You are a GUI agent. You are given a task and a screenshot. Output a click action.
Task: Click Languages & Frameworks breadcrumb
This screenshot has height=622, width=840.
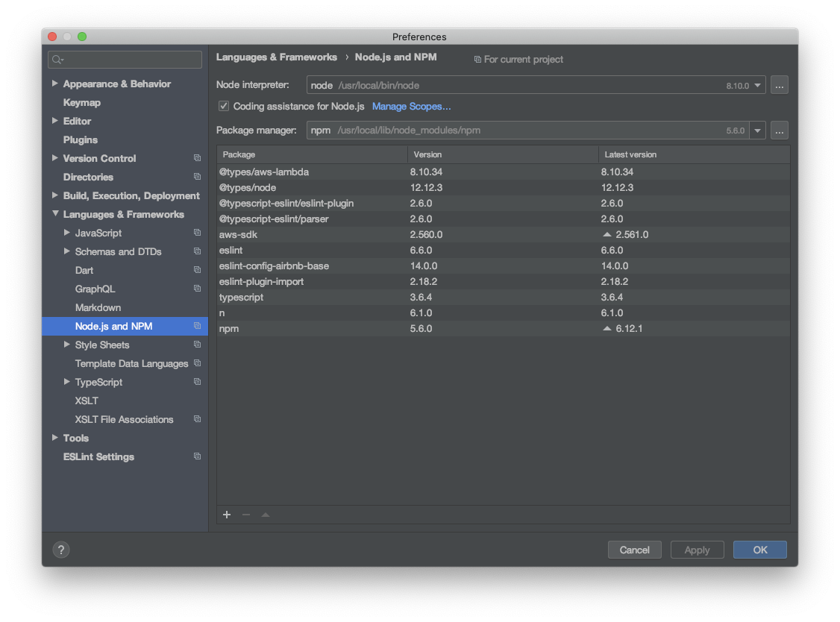click(x=277, y=57)
